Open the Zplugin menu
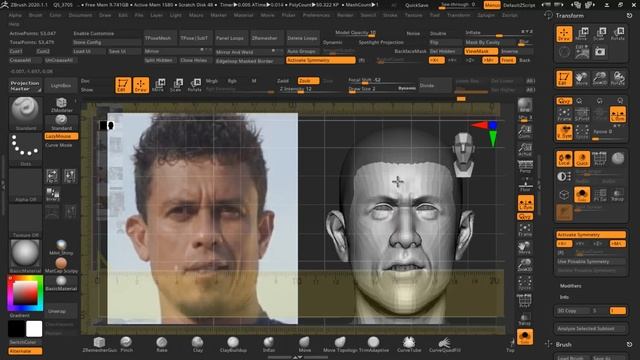The height and width of the screenshot is (360, 640). pos(486,15)
